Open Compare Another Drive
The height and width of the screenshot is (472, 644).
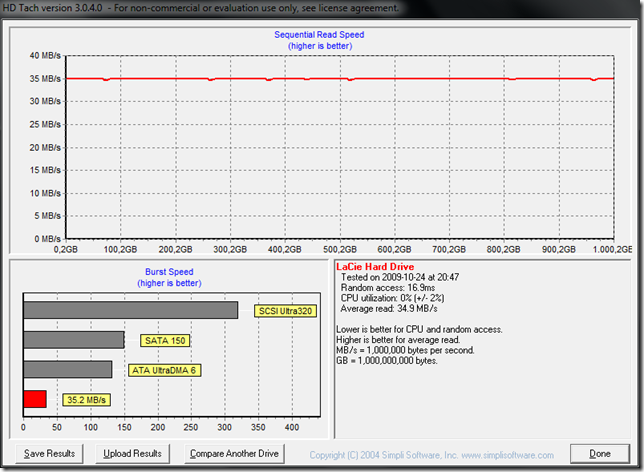[x=234, y=453]
